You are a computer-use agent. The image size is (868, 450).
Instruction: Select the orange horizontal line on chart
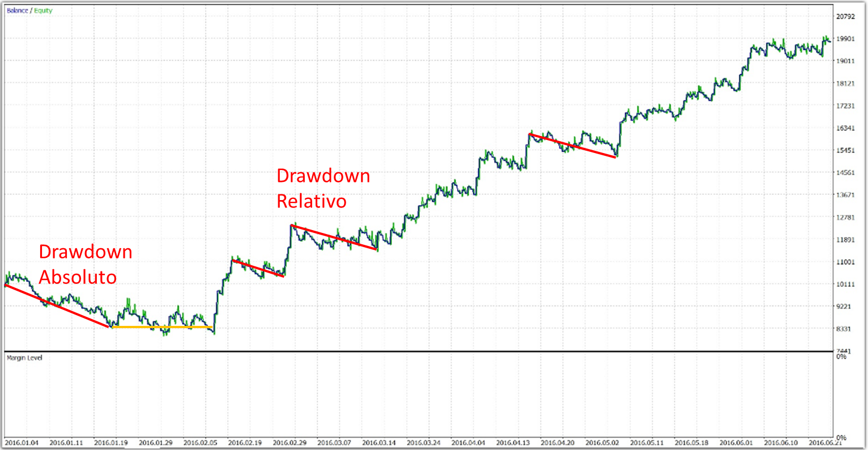[x=161, y=327]
